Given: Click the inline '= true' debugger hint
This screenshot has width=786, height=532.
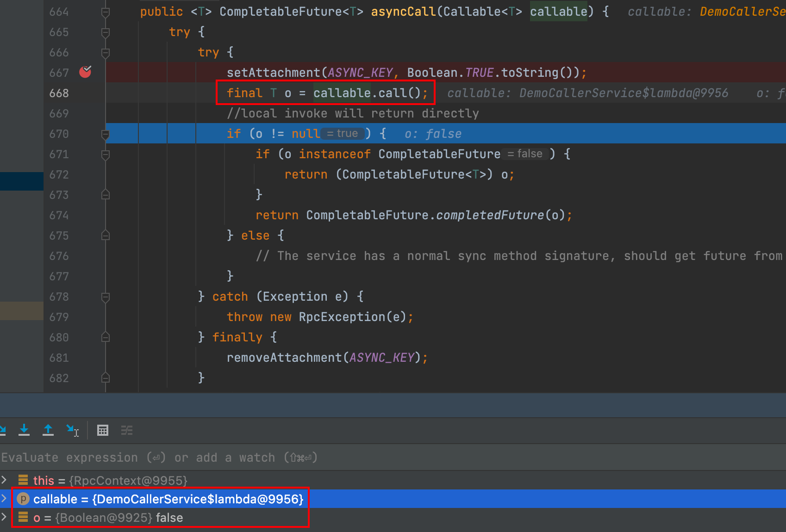Looking at the screenshot, I should pyautogui.click(x=342, y=133).
